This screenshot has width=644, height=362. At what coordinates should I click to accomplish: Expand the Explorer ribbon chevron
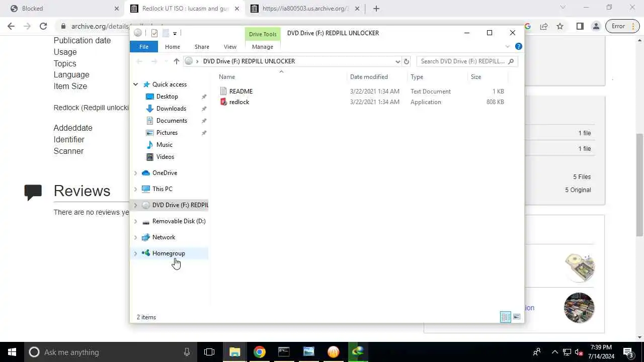coord(507,47)
